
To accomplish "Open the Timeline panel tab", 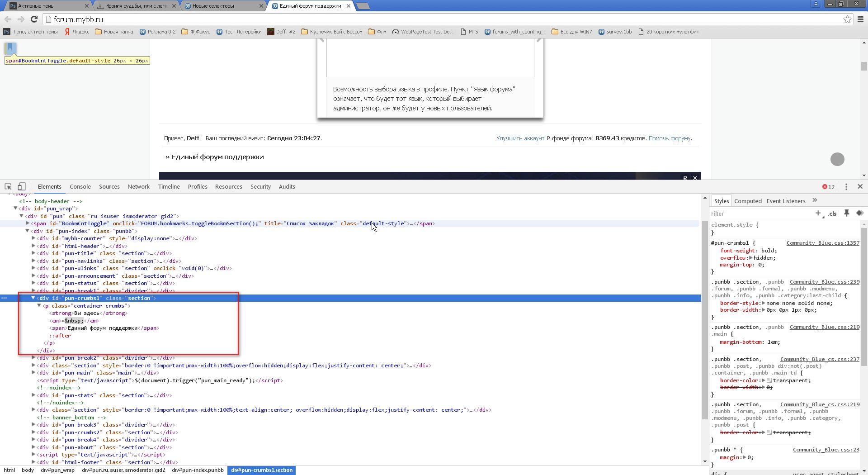I will 169,186.
